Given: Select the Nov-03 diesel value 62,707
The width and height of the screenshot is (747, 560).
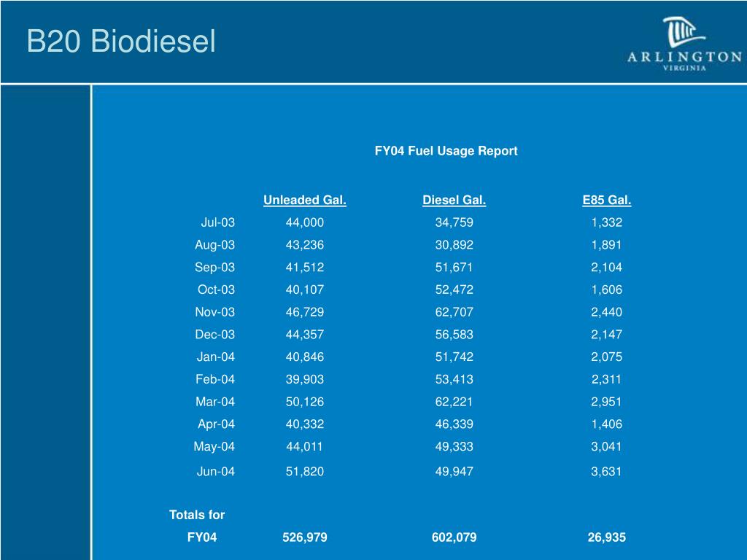Looking at the screenshot, I should tap(454, 312).
